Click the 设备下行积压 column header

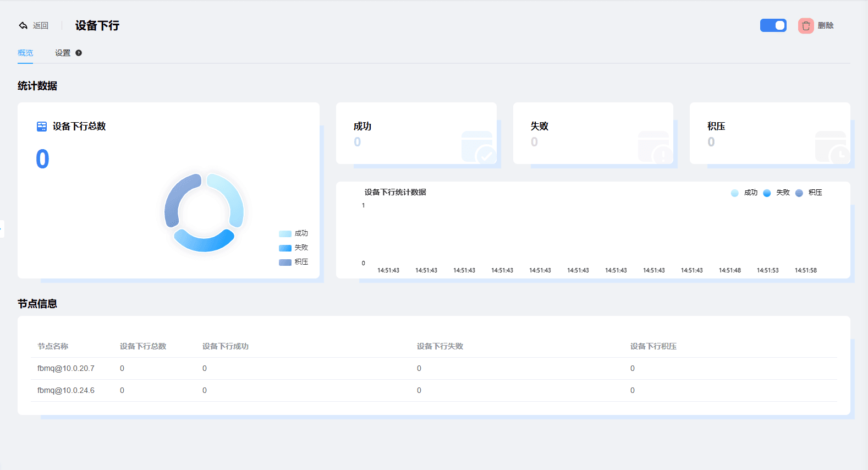(x=653, y=346)
